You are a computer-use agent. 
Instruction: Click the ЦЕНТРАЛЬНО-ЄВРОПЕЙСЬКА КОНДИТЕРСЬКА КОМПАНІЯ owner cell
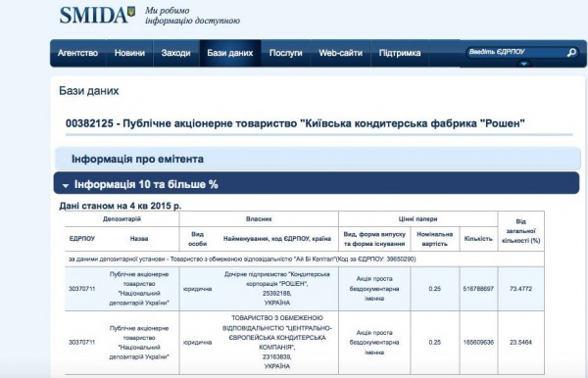pos(277,342)
